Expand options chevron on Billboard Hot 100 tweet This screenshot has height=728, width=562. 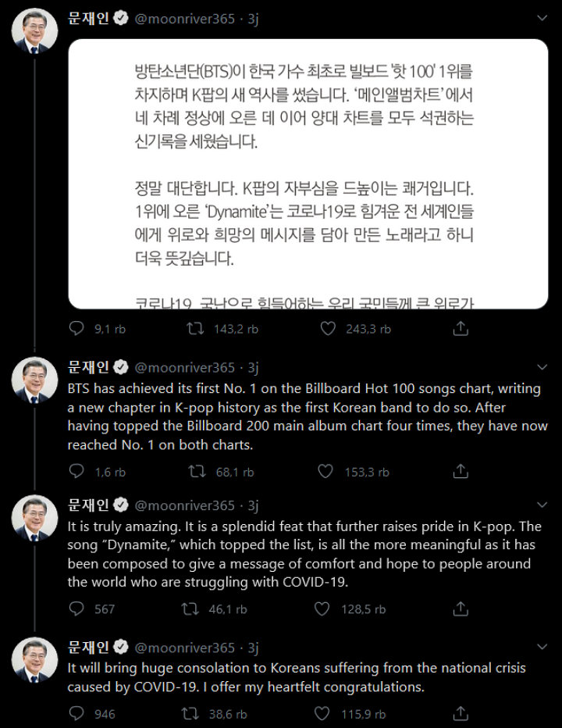tap(542, 367)
